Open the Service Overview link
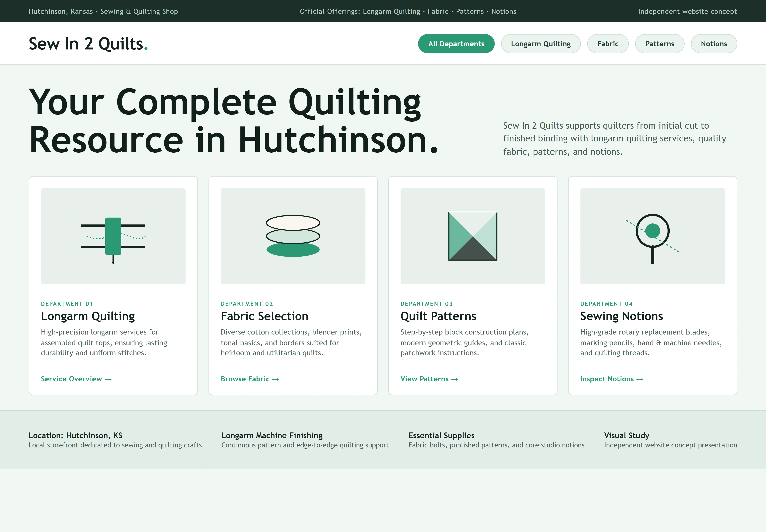 (76, 379)
